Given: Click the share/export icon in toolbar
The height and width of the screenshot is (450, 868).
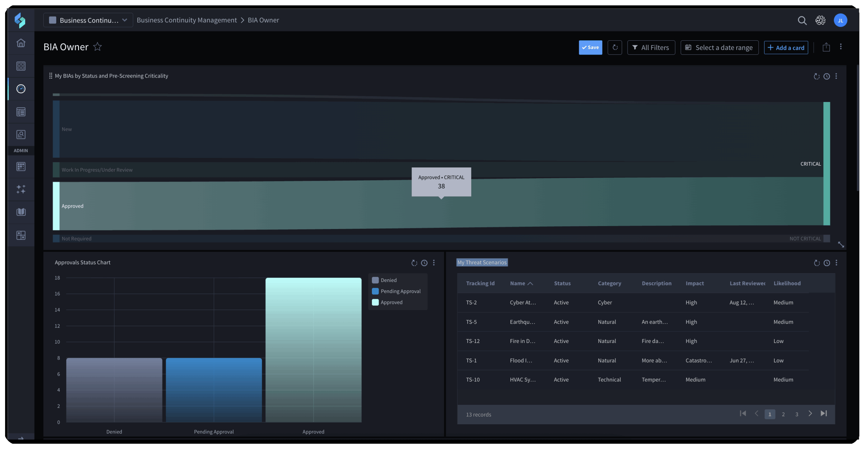Looking at the screenshot, I should (x=826, y=47).
